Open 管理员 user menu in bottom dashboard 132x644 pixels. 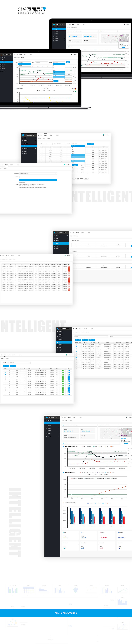pos(130,417)
